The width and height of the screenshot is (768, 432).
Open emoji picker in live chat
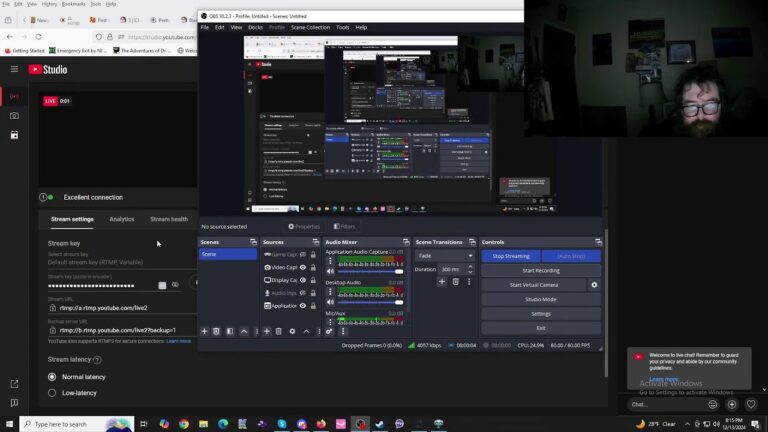[713, 405]
